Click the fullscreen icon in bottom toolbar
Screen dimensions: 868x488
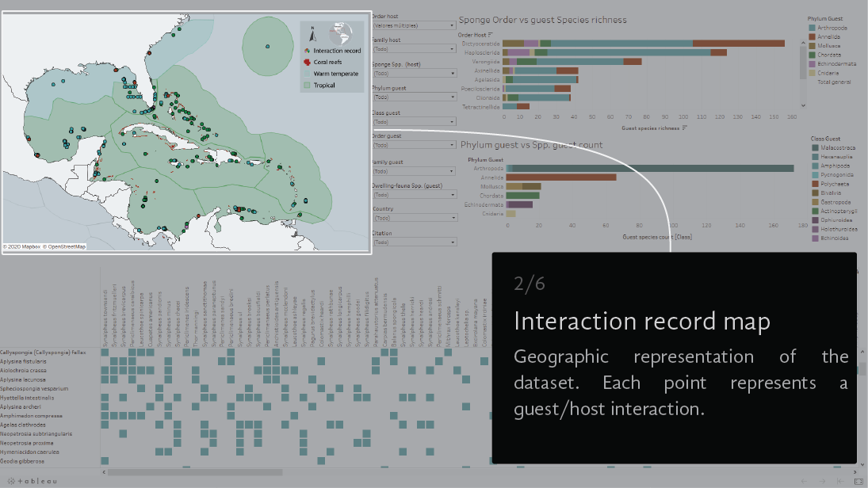[858, 481]
